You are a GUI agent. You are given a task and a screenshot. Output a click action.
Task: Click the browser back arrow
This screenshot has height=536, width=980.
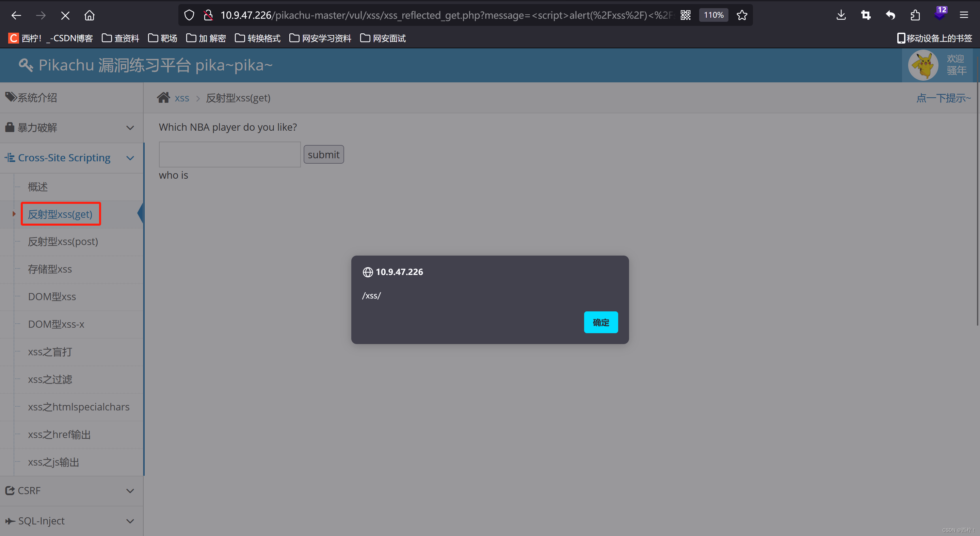click(x=16, y=15)
